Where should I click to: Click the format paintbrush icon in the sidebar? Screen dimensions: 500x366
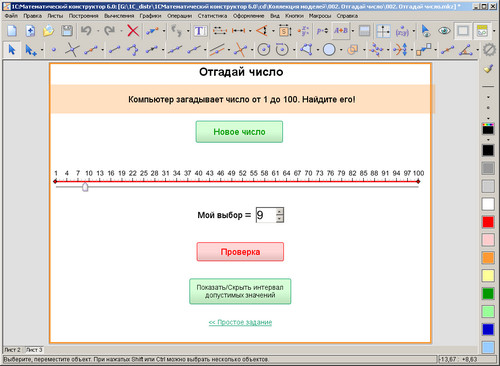click(488, 69)
